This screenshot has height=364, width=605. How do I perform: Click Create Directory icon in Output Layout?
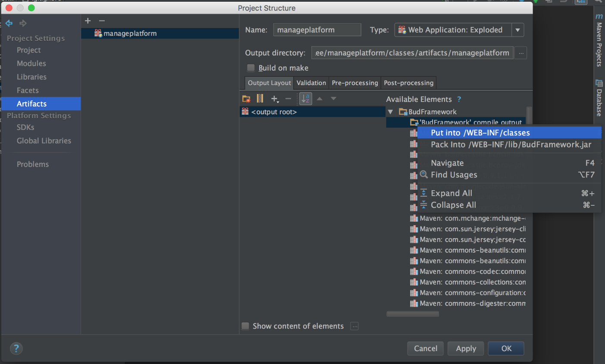coord(246,99)
